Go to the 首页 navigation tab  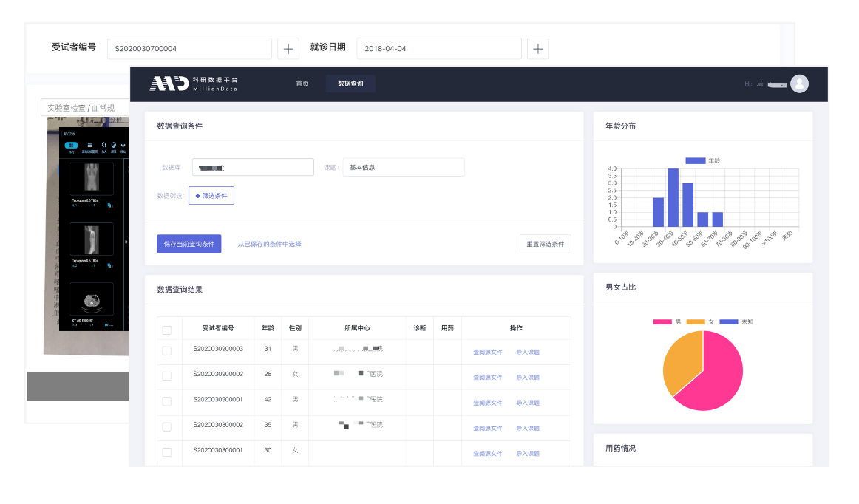(x=302, y=84)
